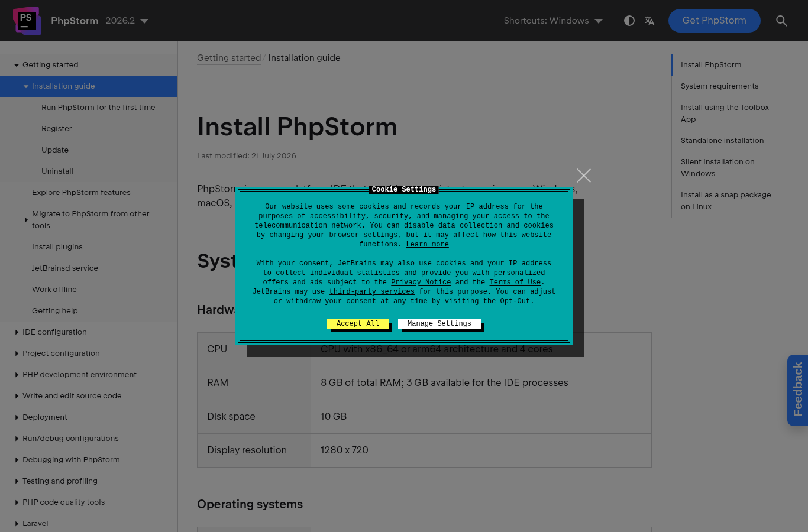Open the language selector icon

pyautogui.click(x=649, y=21)
